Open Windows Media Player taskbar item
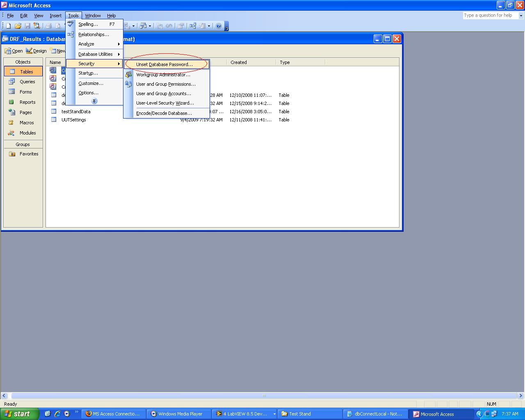 179,414
